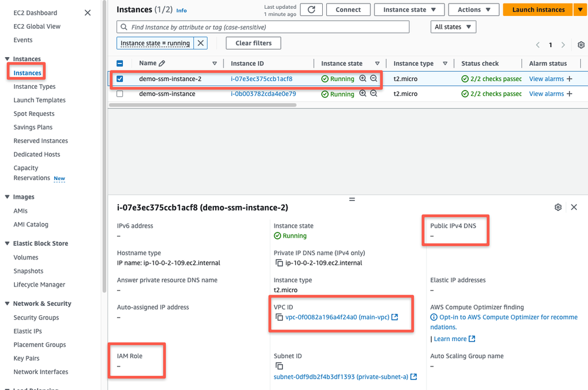The height and width of the screenshot is (390, 588).
Task: Open subnet-0df9db2f4b3df1393 (private-subnet-a) link
Action: [x=341, y=376]
